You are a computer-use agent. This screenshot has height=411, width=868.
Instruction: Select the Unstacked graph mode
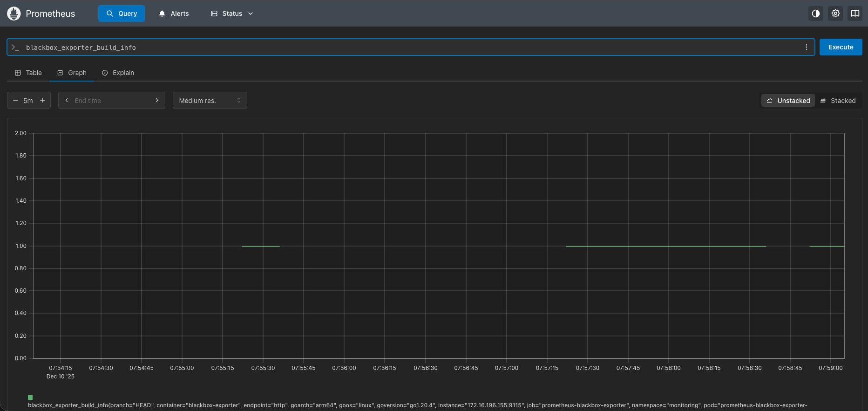(x=788, y=101)
